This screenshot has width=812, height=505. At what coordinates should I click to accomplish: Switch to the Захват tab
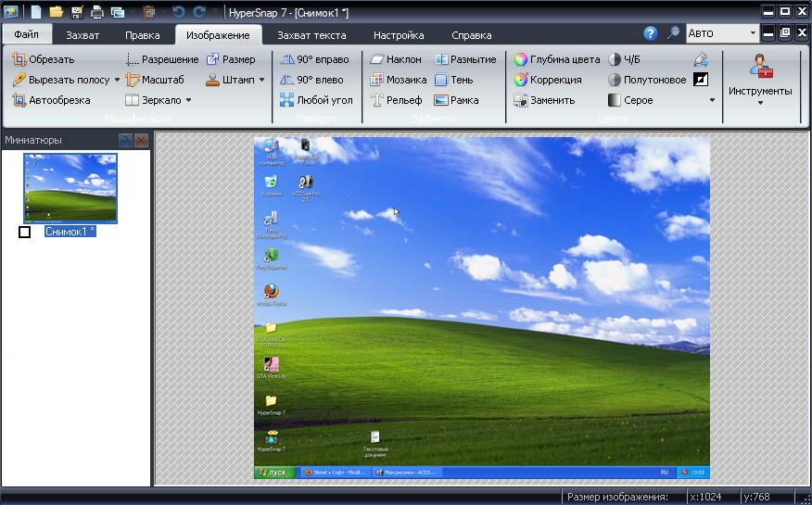[x=82, y=35]
